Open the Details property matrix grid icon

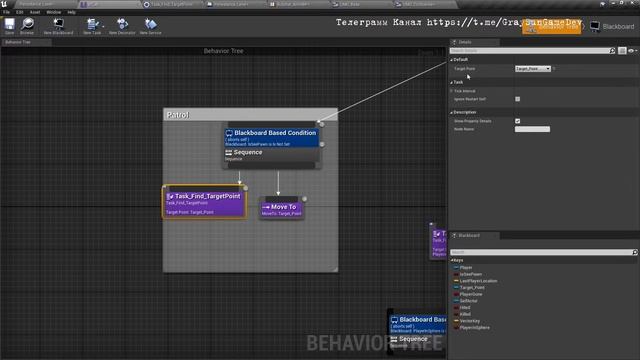[622, 51]
